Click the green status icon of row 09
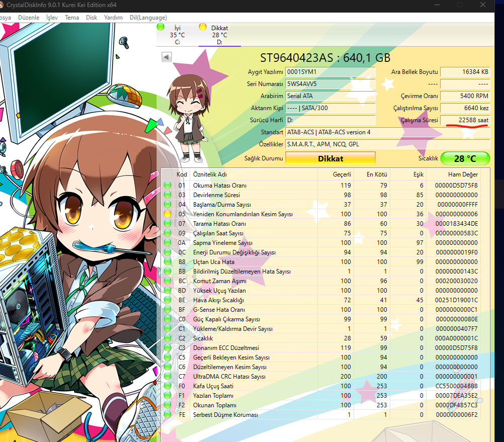This screenshot has width=504, height=442. click(167, 233)
